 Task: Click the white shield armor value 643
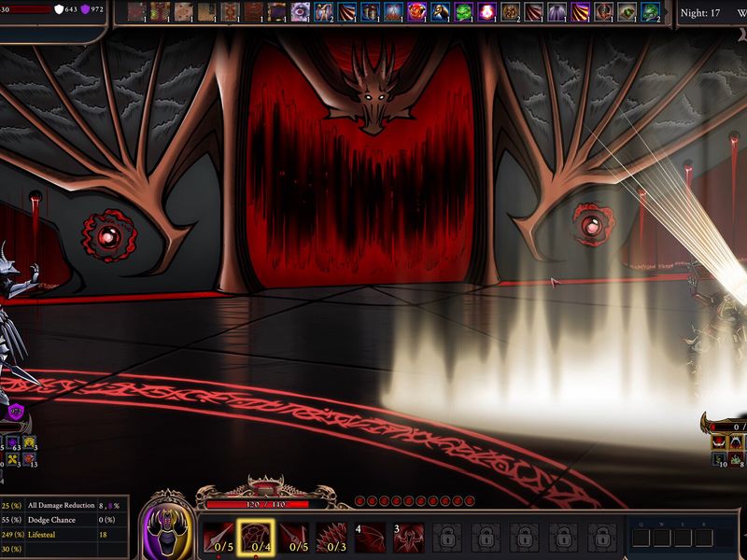point(65,9)
